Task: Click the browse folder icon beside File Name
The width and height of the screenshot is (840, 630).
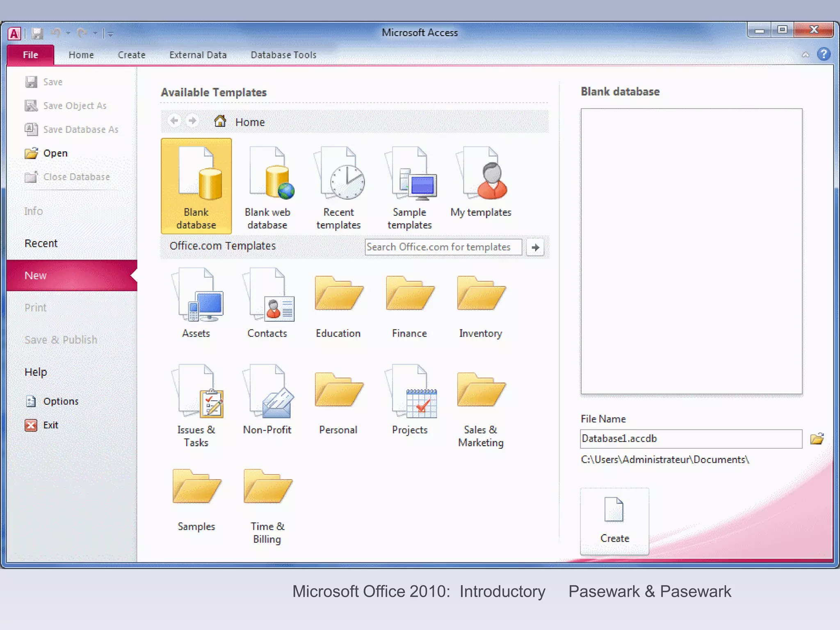Action: coord(817,438)
